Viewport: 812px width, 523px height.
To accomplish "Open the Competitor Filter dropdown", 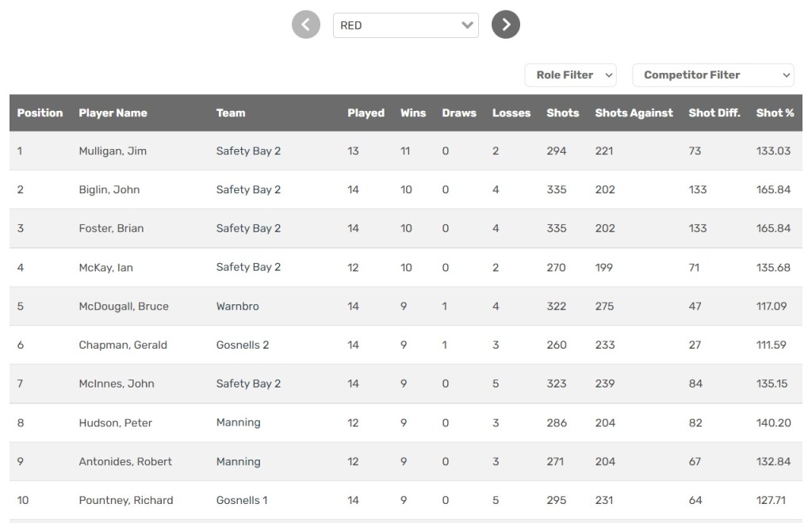I will click(713, 75).
